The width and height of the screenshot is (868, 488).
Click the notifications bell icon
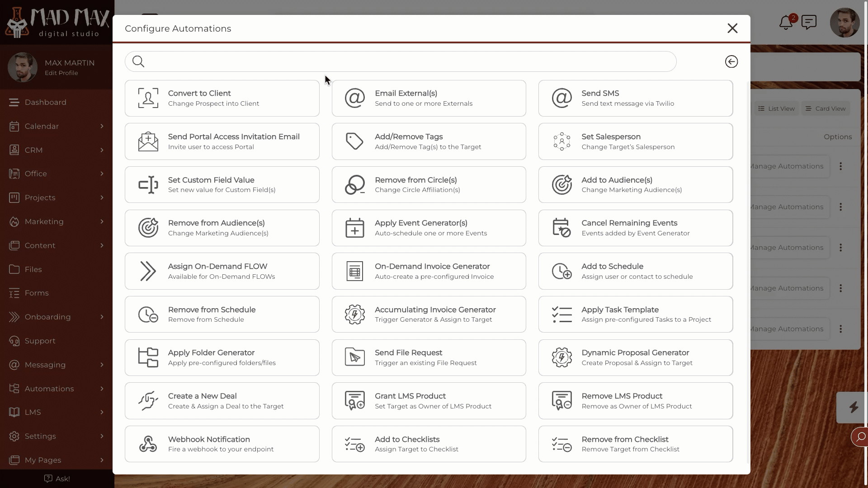(786, 23)
